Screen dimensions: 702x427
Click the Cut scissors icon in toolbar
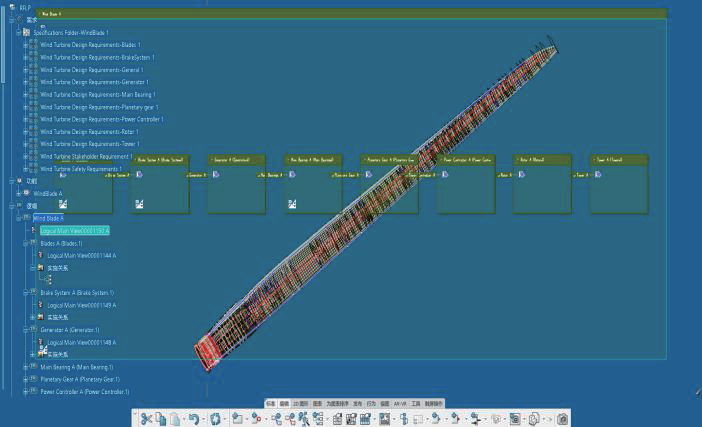coord(146,419)
